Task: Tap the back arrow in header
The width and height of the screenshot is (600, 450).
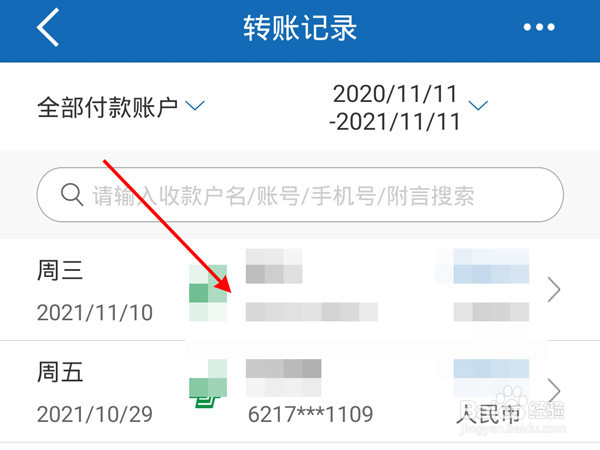Action: pos(48,28)
